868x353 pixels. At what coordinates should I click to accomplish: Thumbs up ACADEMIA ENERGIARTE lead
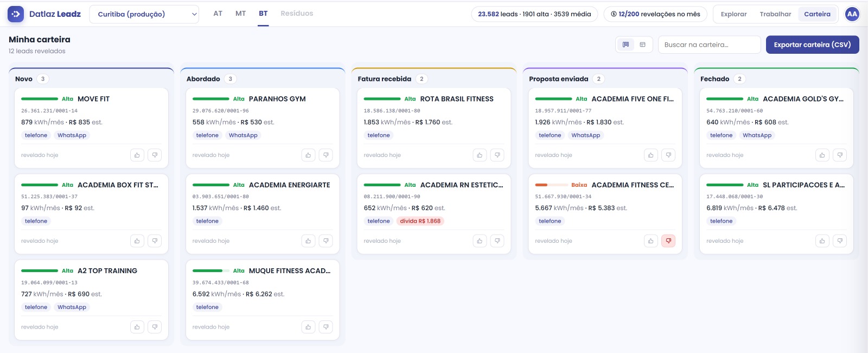308,241
